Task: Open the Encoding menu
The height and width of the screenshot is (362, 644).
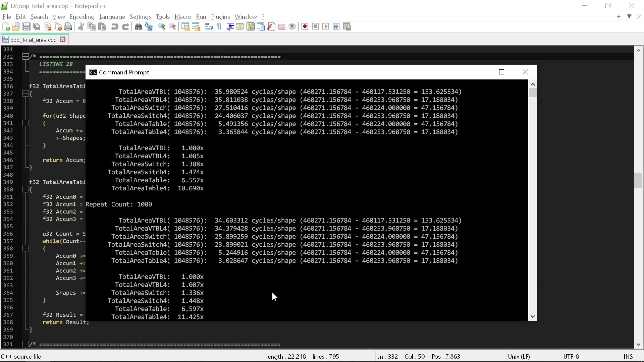Action: point(82,17)
